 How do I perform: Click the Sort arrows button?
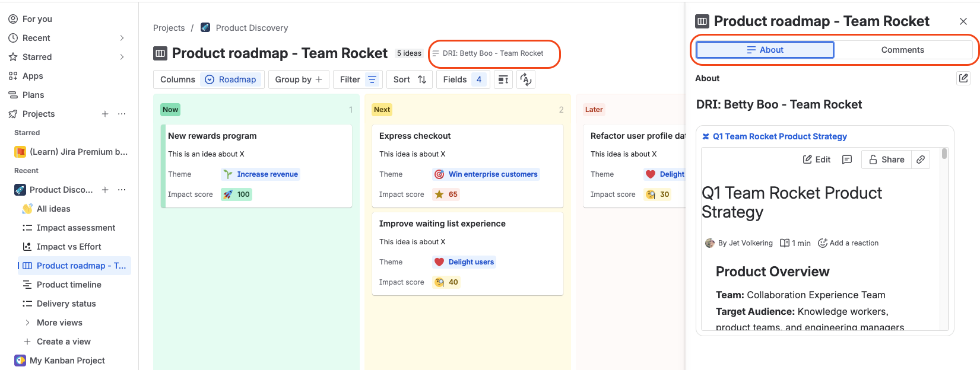tap(410, 79)
